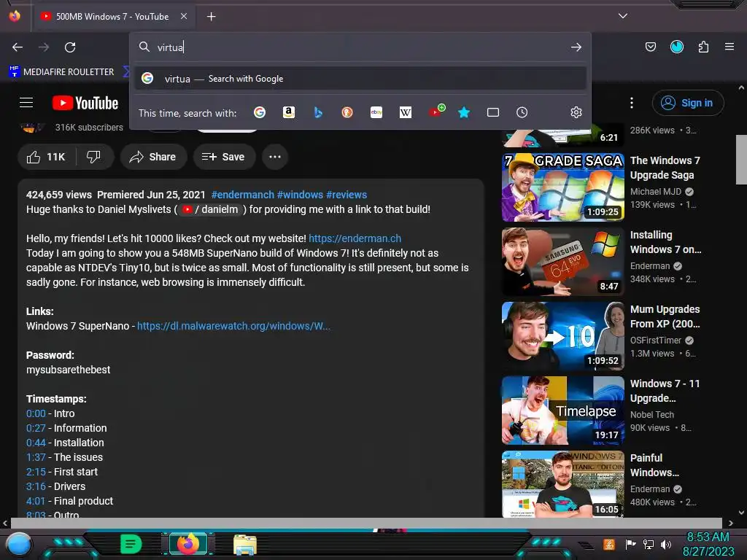Open the Pocket save icon
Image resolution: width=747 pixels, height=560 pixels.
650,47
